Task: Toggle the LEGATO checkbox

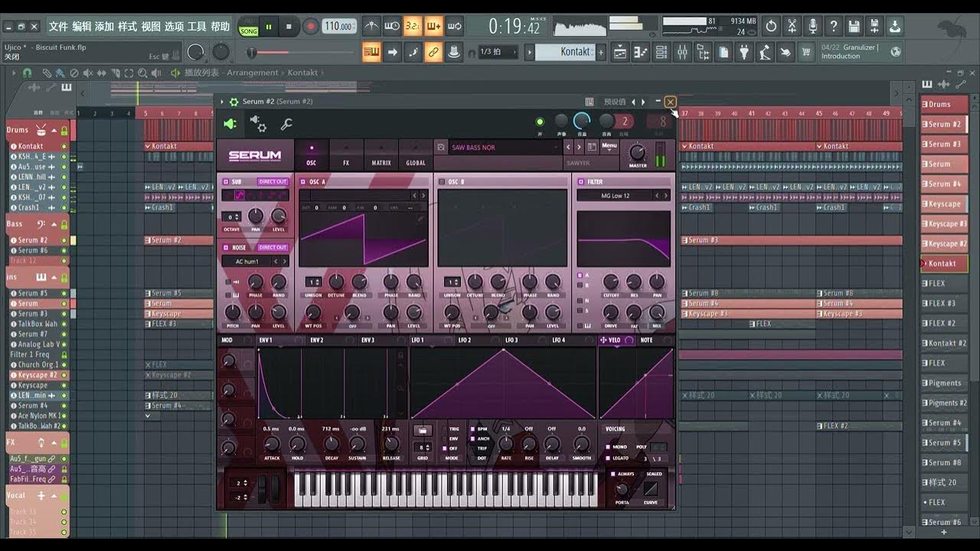Action: (x=608, y=458)
